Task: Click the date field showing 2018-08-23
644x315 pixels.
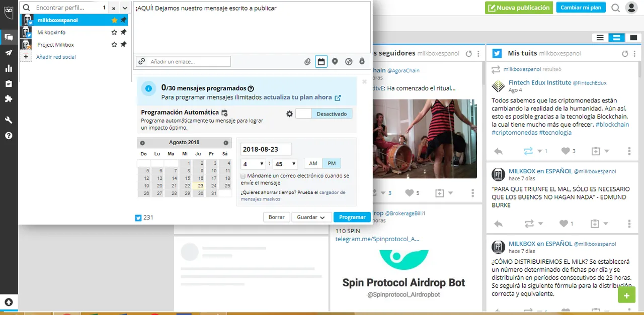Action: [266, 149]
